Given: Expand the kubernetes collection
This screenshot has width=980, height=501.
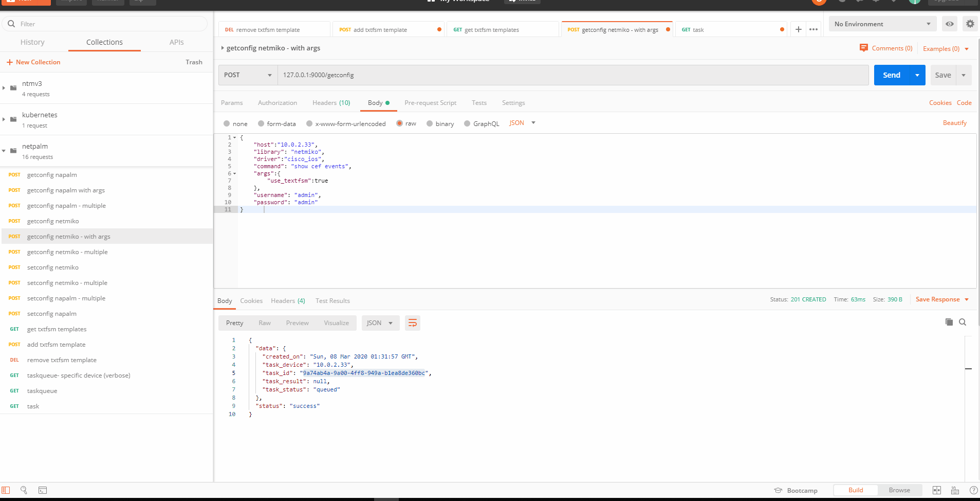Looking at the screenshot, I should tap(4, 119).
